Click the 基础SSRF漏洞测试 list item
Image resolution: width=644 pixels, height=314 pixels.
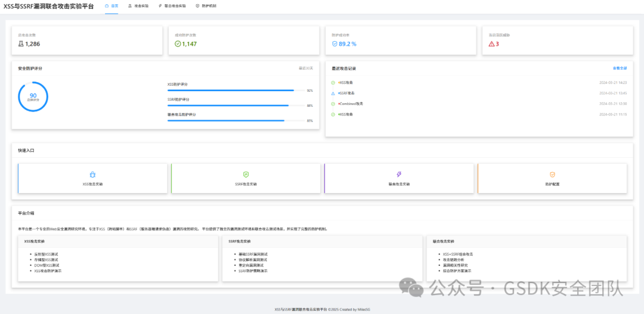pyautogui.click(x=253, y=254)
